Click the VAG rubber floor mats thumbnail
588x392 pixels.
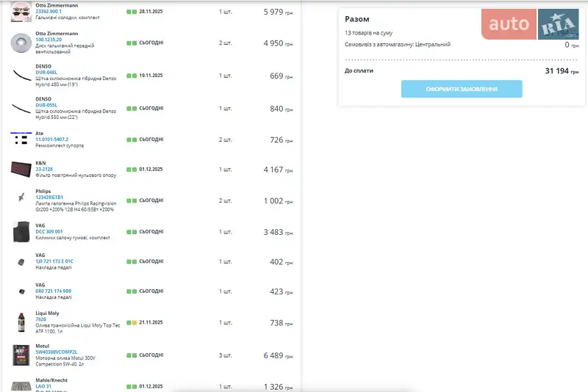[20, 231]
